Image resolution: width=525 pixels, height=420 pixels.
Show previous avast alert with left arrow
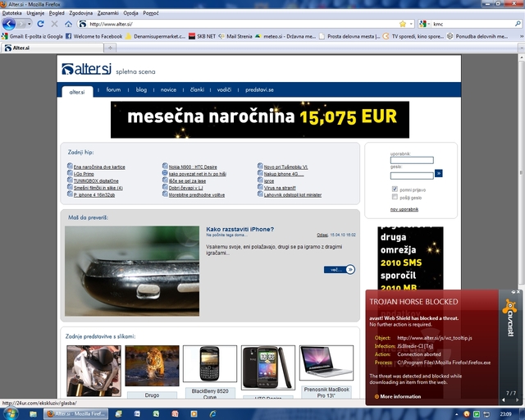pos(503,400)
